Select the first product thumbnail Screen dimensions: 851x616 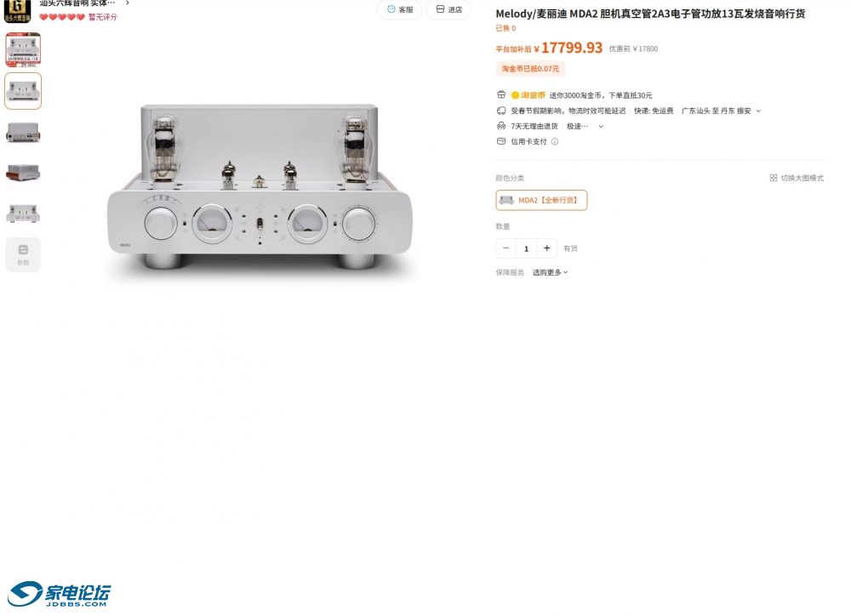click(x=23, y=49)
